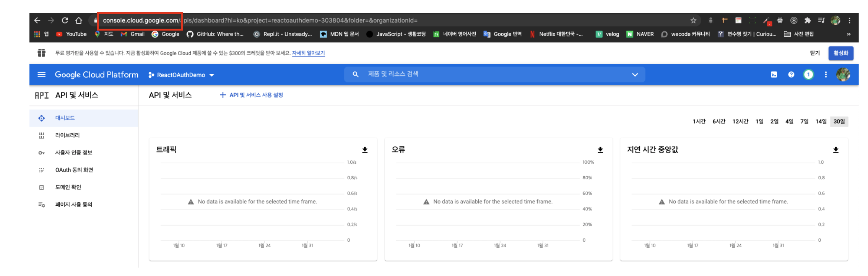This screenshot has width=868, height=276.
Task: Open the React Developer Tools extension icon
Action: pyautogui.click(x=780, y=20)
